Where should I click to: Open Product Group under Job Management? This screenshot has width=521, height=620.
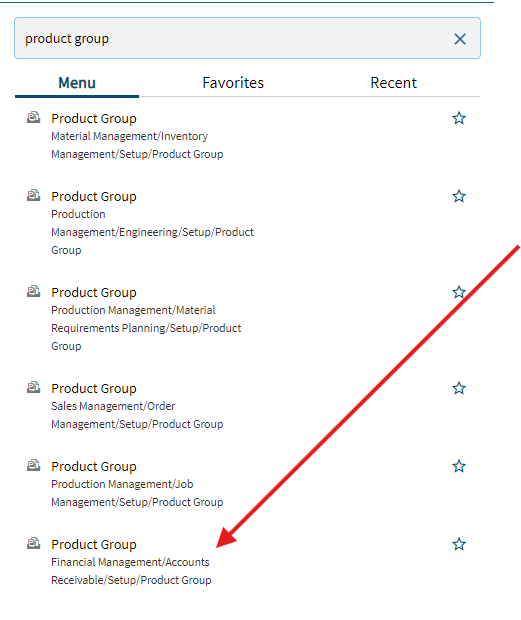pyautogui.click(x=94, y=466)
